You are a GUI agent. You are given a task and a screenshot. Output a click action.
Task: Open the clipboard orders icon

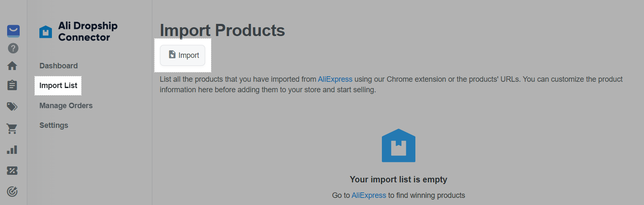13,85
